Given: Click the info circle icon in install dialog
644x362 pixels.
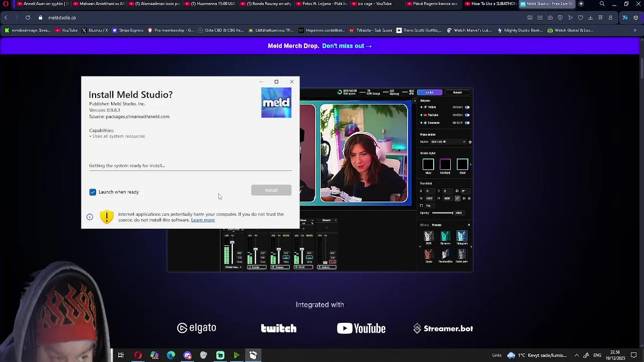Looking at the screenshot, I should coord(90,217).
